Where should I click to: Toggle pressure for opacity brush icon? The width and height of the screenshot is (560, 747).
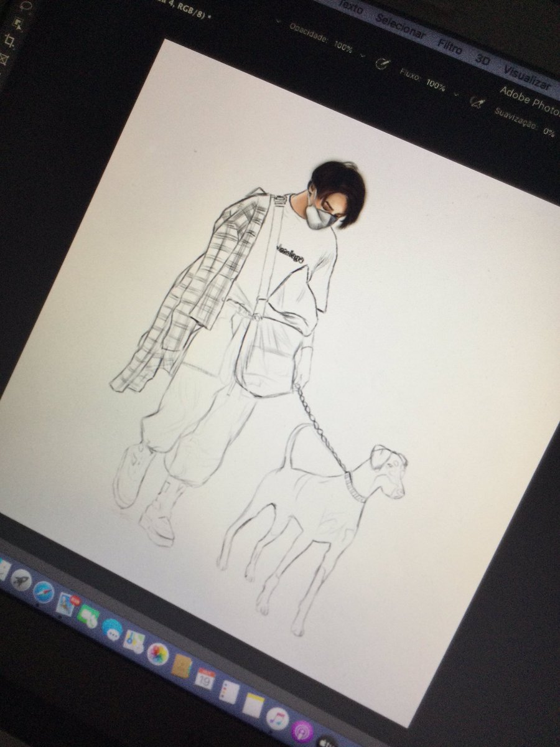382,63
